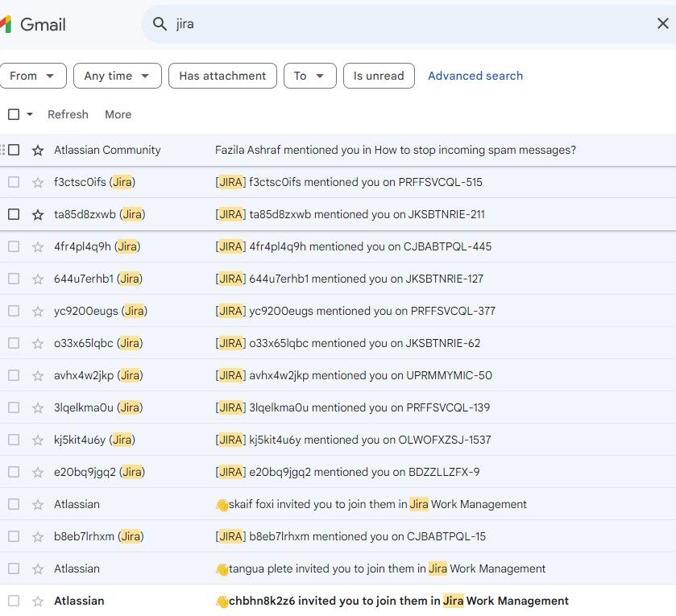Click the Refresh button
Image resolution: width=676 pixels, height=616 pixels.
(x=68, y=114)
